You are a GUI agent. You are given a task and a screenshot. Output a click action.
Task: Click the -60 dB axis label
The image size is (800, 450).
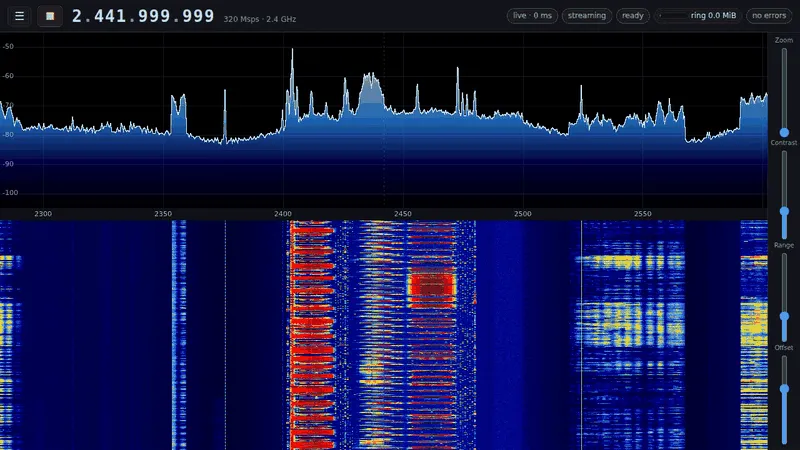[x=8, y=76]
